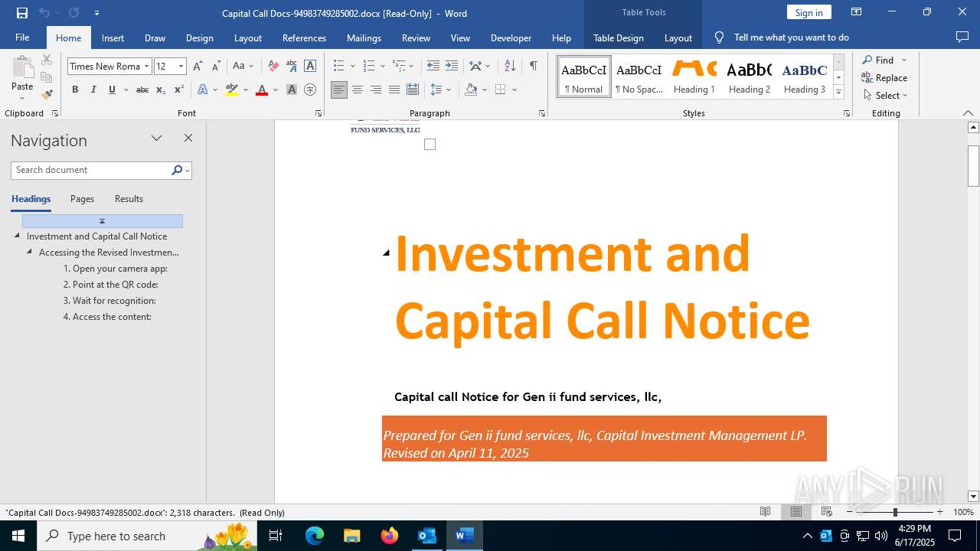Select the Center alignment icon
The width and height of the screenshot is (980, 551).
point(358,90)
